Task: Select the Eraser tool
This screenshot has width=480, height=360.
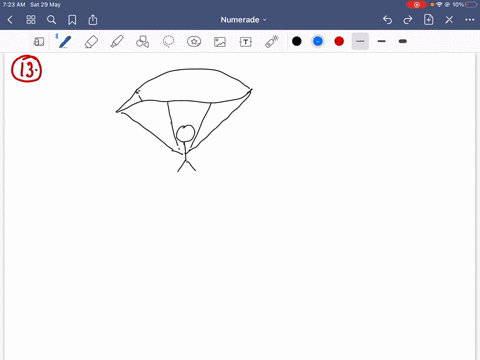Action: coord(91,42)
